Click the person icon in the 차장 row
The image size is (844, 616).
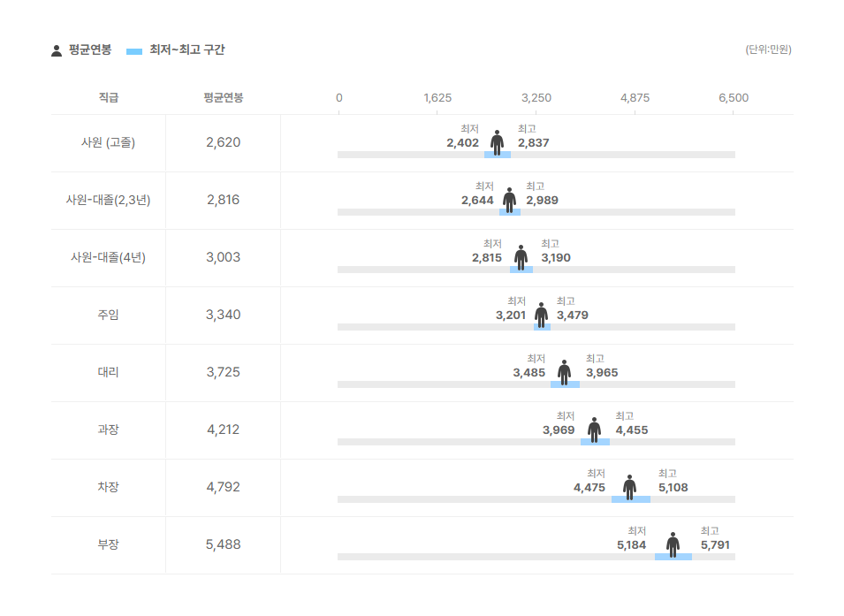pyautogui.click(x=629, y=487)
